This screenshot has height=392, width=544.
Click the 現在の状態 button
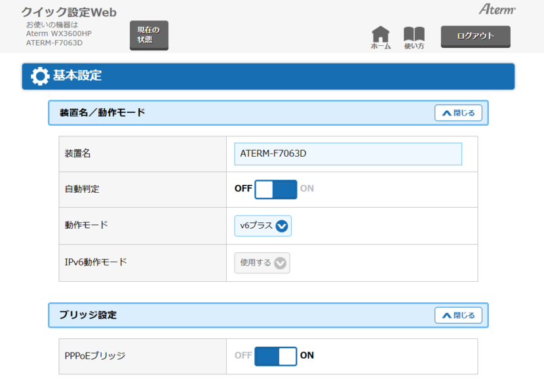click(x=149, y=35)
